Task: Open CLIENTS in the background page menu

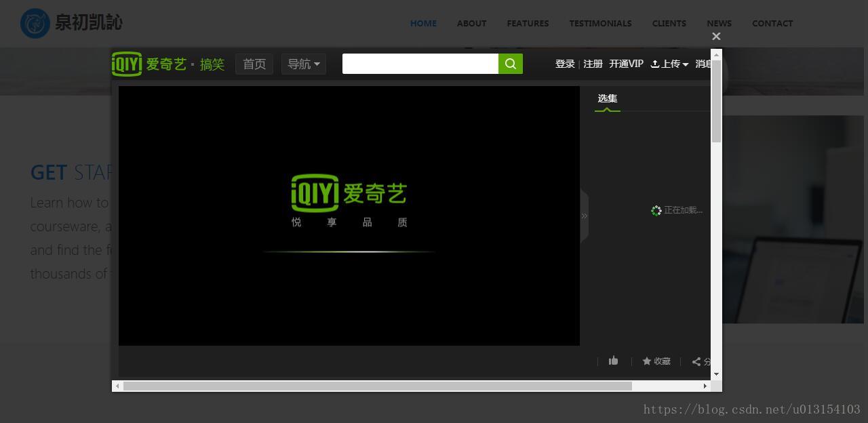Action: (x=669, y=23)
